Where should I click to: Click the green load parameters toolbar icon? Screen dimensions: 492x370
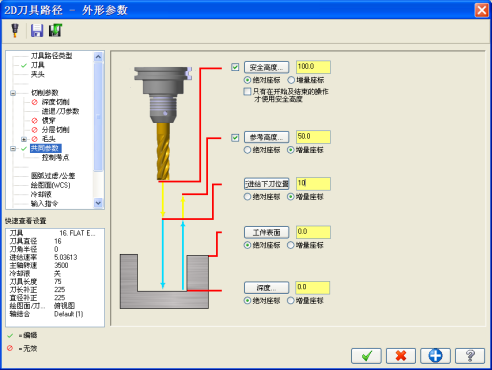click(55, 30)
